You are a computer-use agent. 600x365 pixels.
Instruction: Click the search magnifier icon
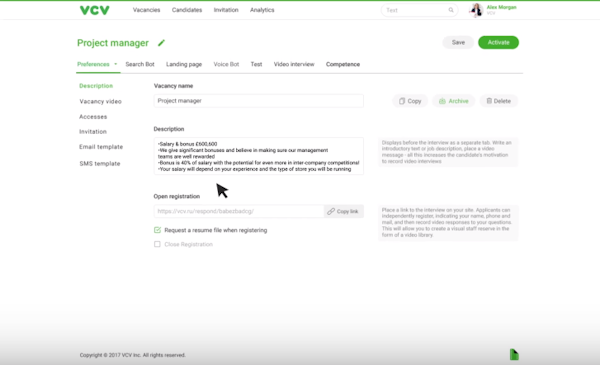tap(451, 10)
